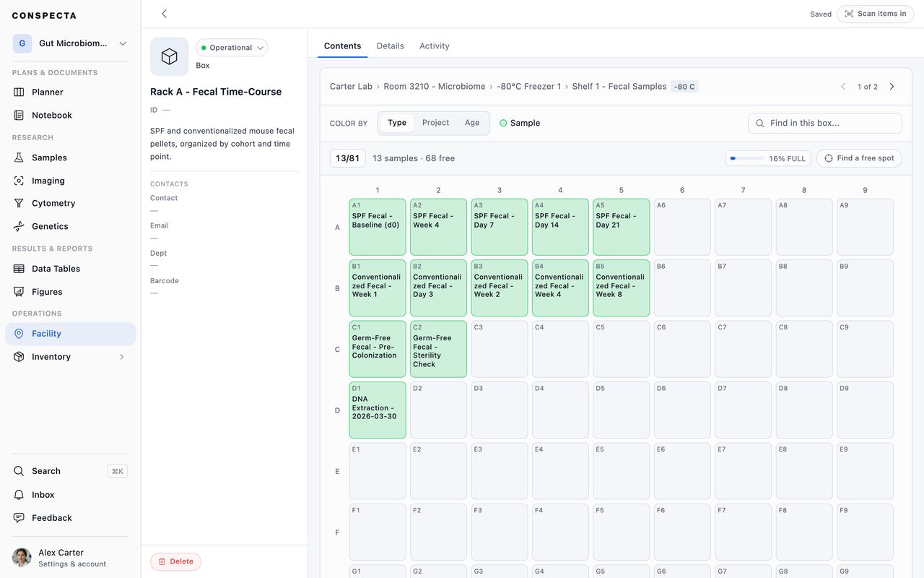924x578 pixels.
Task: Click the Samples flask icon
Action: [x=19, y=158]
